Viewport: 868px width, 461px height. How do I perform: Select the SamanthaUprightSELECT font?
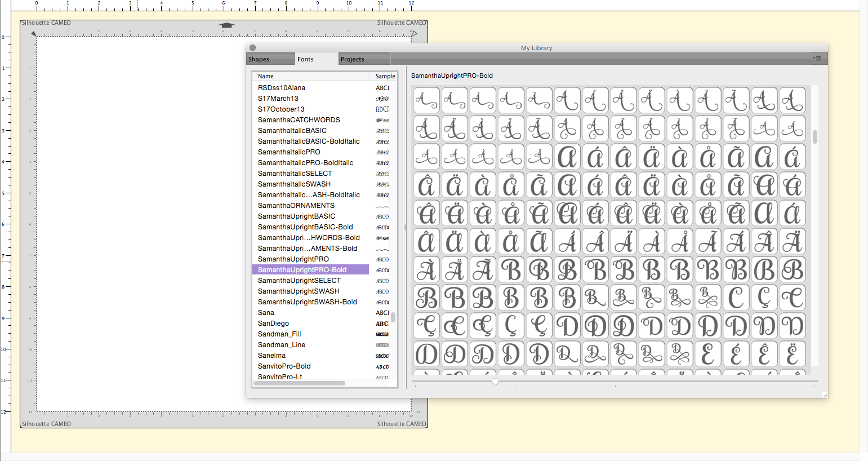pyautogui.click(x=321, y=281)
